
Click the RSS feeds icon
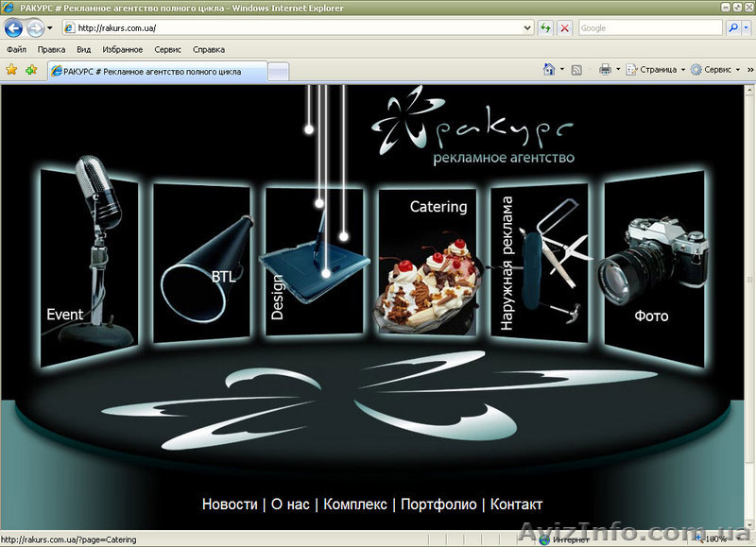576,69
